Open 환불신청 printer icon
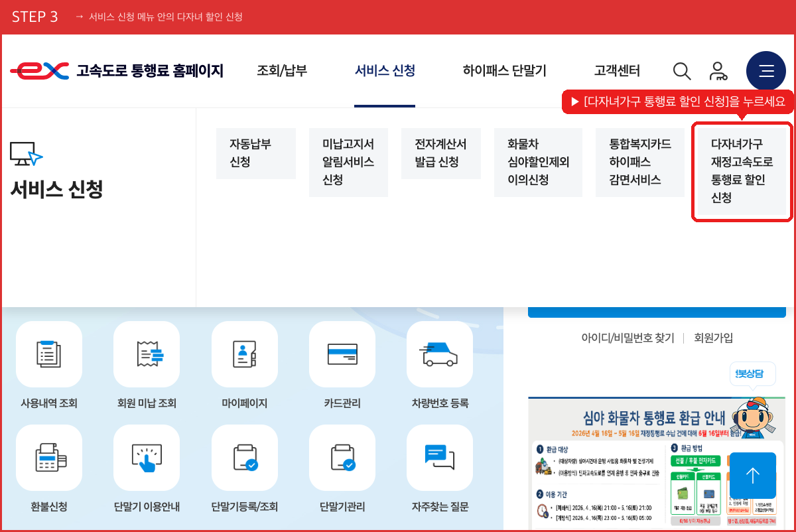 49,458
